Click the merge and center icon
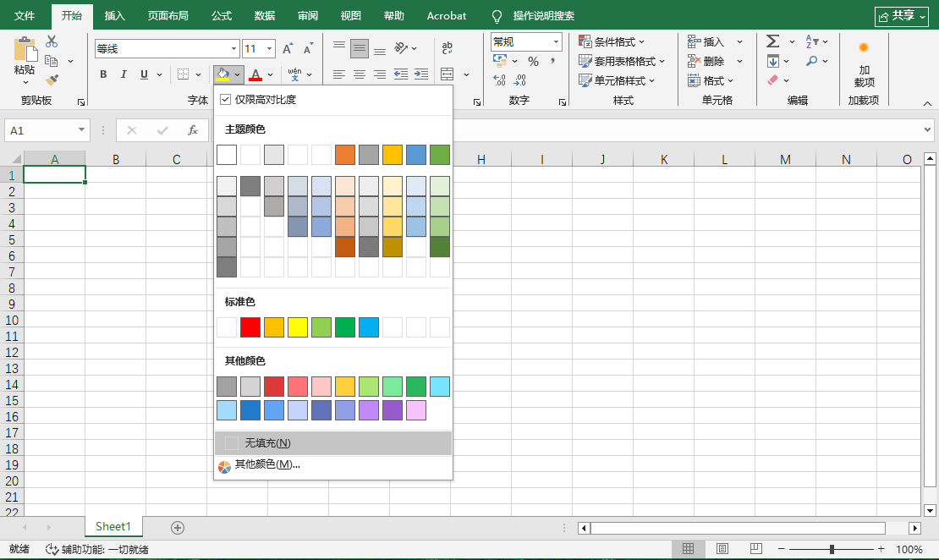 [x=447, y=74]
